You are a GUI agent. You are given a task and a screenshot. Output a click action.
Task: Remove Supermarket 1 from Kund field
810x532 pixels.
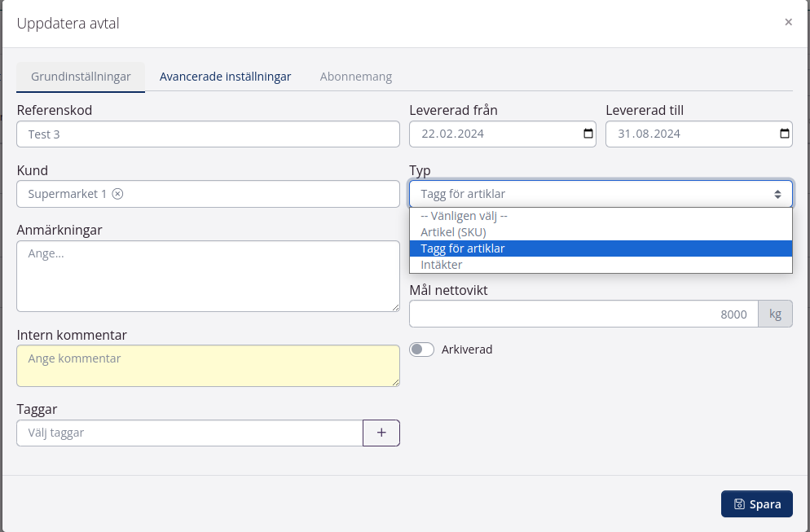coord(117,194)
